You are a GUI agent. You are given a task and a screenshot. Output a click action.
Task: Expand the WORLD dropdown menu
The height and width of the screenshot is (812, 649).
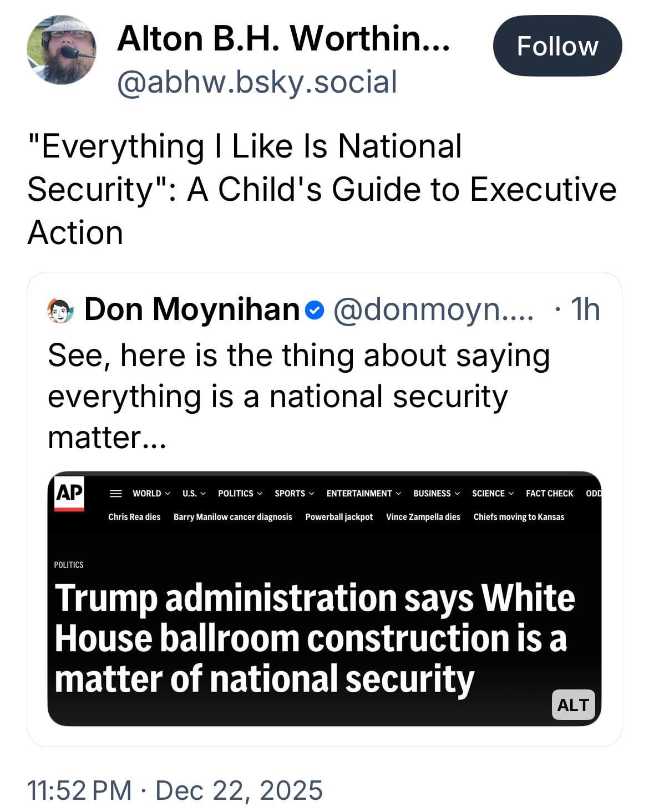point(151,493)
